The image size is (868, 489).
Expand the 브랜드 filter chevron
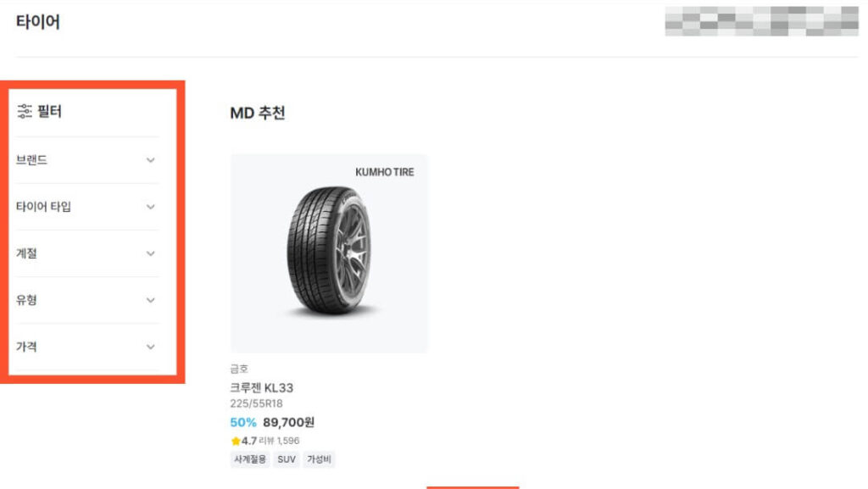[151, 160]
